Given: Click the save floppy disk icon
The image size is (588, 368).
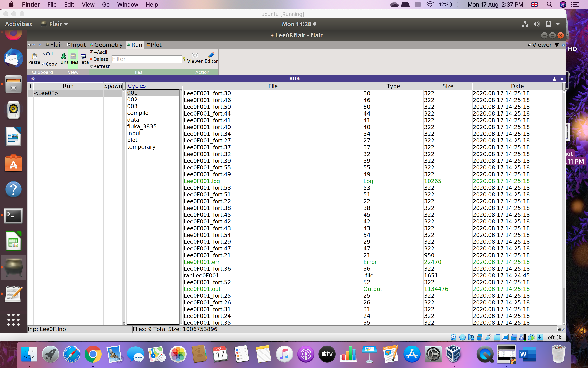Looking at the screenshot, I should 29,45.
